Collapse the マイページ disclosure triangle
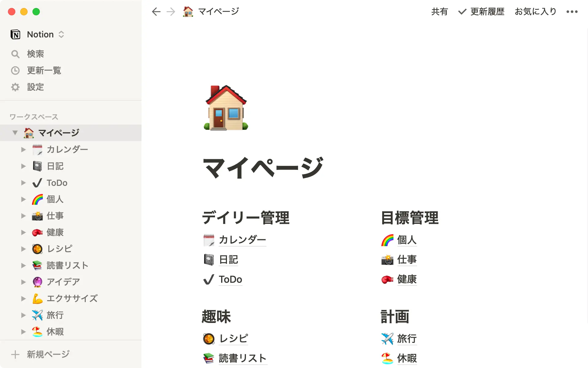Viewport: 588px width, 368px height. pos(15,132)
